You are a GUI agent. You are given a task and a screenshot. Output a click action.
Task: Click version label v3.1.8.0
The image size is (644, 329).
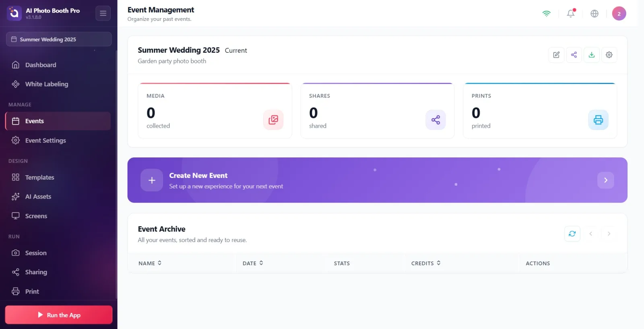click(x=33, y=17)
